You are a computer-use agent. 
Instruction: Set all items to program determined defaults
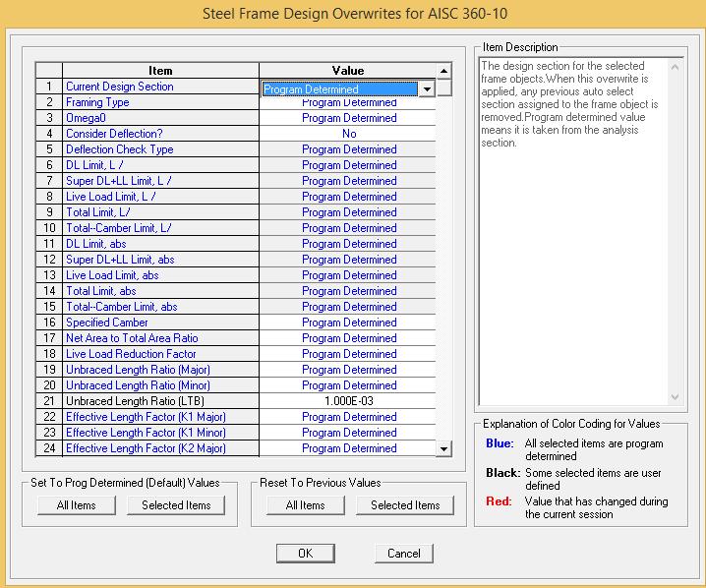click(x=77, y=505)
